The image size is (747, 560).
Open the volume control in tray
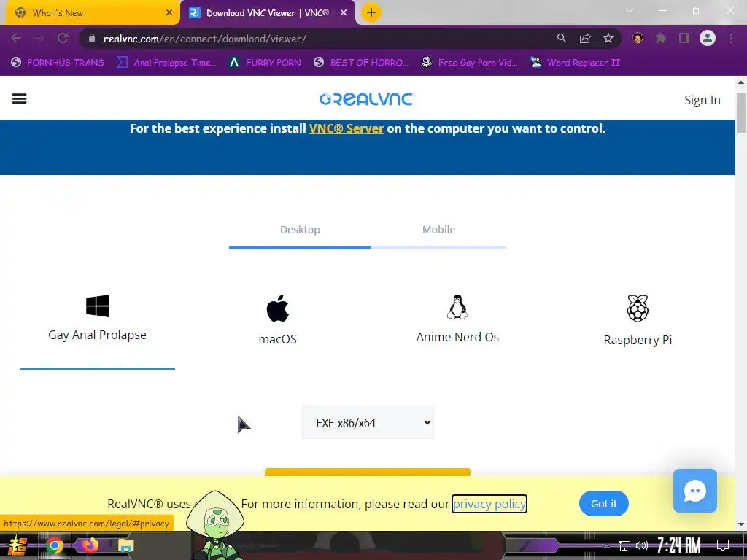pyautogui.click(x=642, y=545)
